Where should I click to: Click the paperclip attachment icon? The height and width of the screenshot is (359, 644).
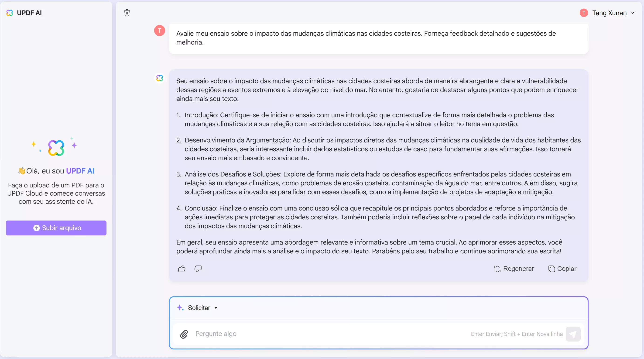tap(184, 334)
